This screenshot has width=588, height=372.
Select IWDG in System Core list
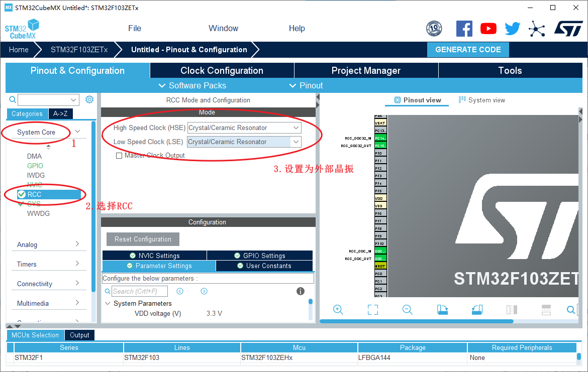pos(36,175)
